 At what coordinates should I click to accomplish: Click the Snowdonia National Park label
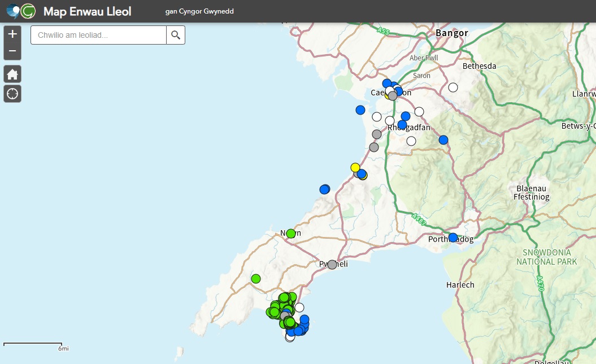546,257
